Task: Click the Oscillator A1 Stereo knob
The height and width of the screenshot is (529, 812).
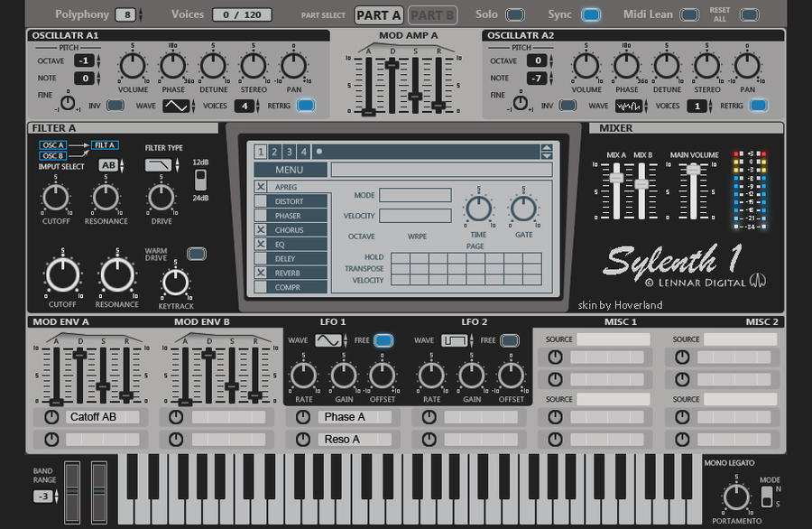Action: click(x=254, y=66)
